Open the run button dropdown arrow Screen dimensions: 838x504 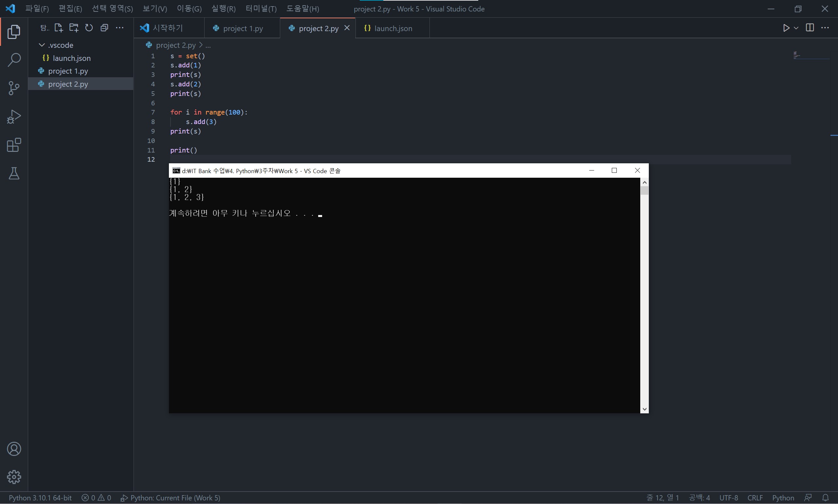796,28
